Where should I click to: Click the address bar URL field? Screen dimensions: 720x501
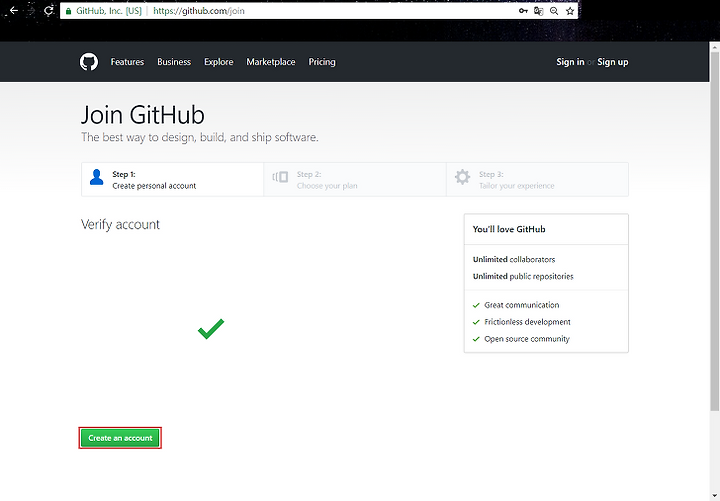click(319, 11)
